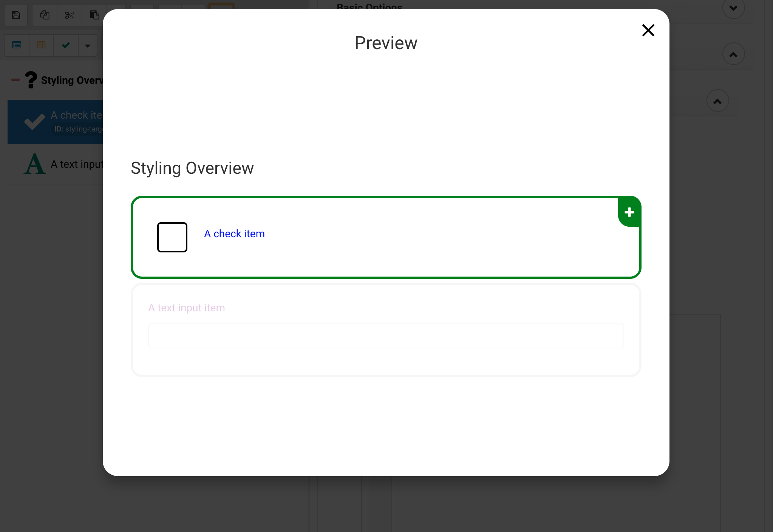Image resolution: width=773 pixels, height=532 pixels.
Task: Expand the Basic Options chevron
Action: pos(733,8)
